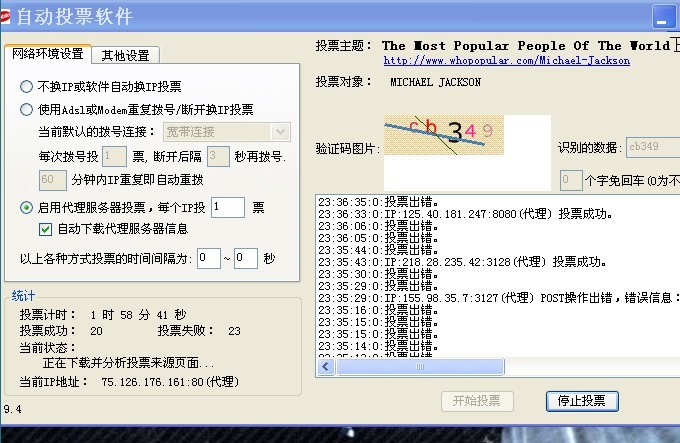Click the maximum time interval input box
This screenshot has width=680, height=443.
(x=246, y=258)
